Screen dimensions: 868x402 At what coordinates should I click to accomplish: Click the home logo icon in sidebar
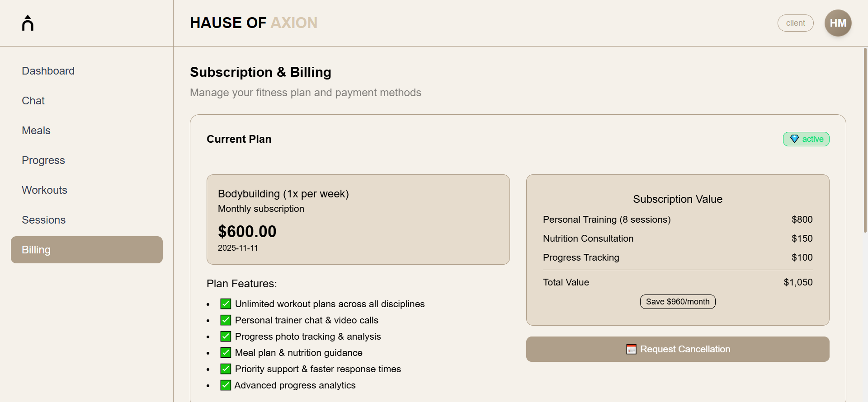pos(28,23)
